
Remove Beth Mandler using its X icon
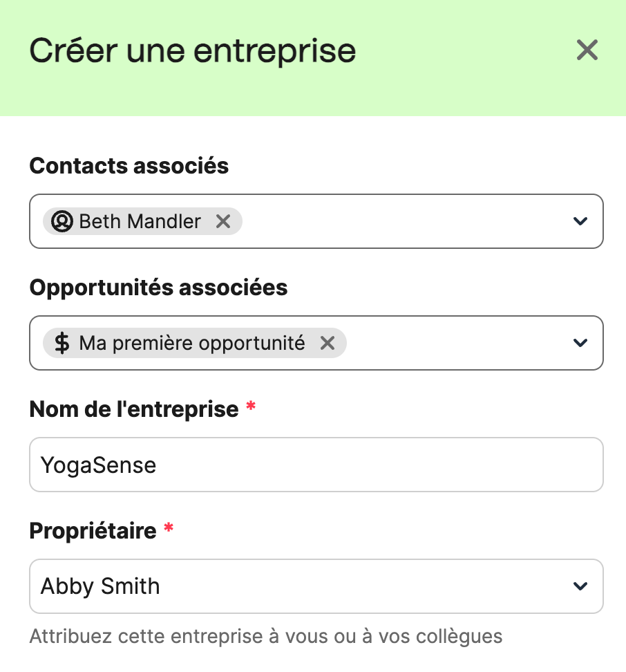point(223,221)
